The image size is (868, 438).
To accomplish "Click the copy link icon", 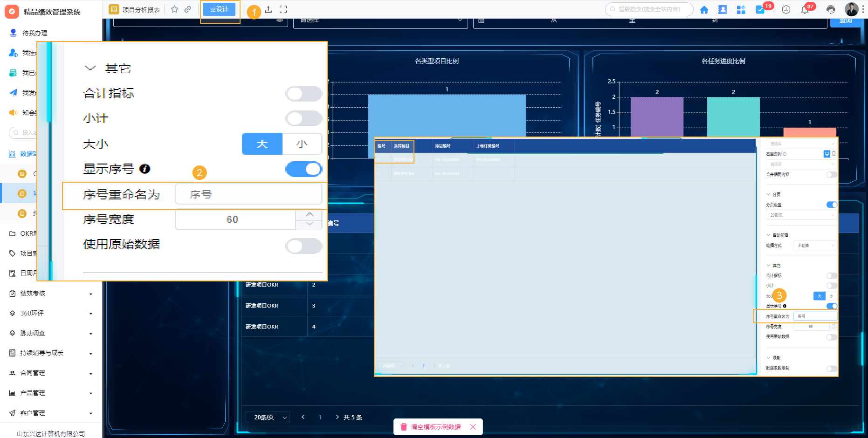I will pos(187,9).
